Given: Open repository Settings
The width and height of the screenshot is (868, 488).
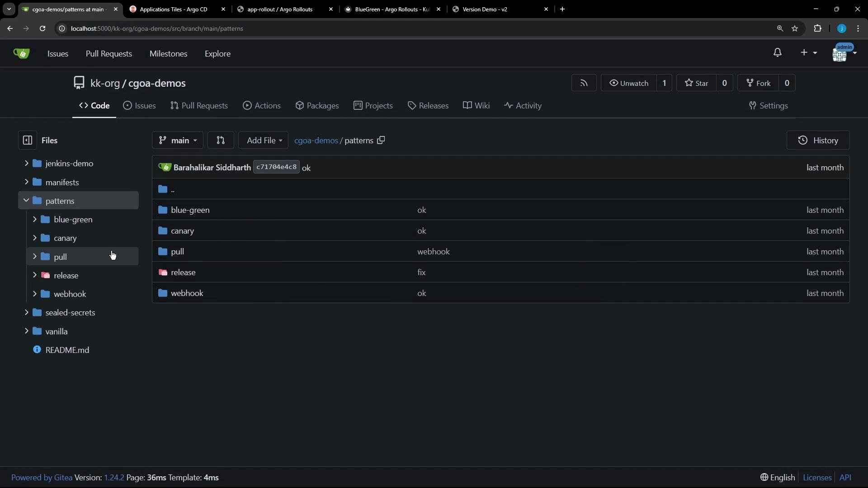Looking at the screenshot, I should 768,106.
